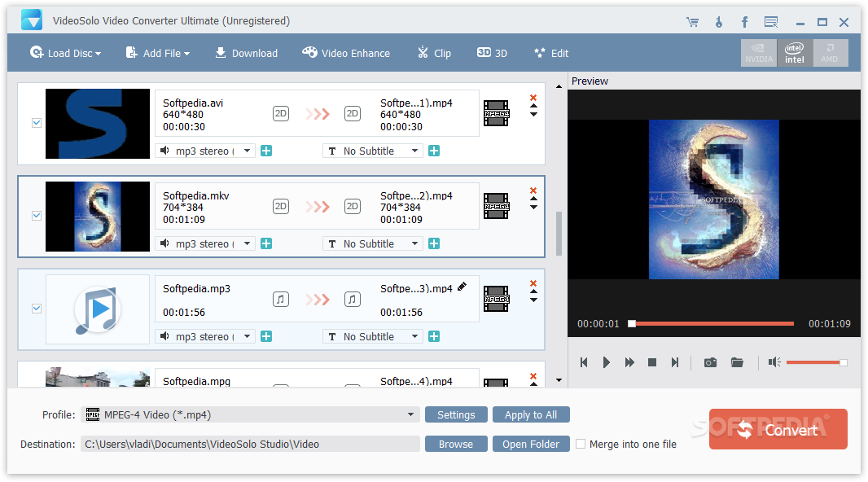Viewport: 868px width, 482px height.
Task: Open the shopping cart purchase icon
Action: point(692,22)
